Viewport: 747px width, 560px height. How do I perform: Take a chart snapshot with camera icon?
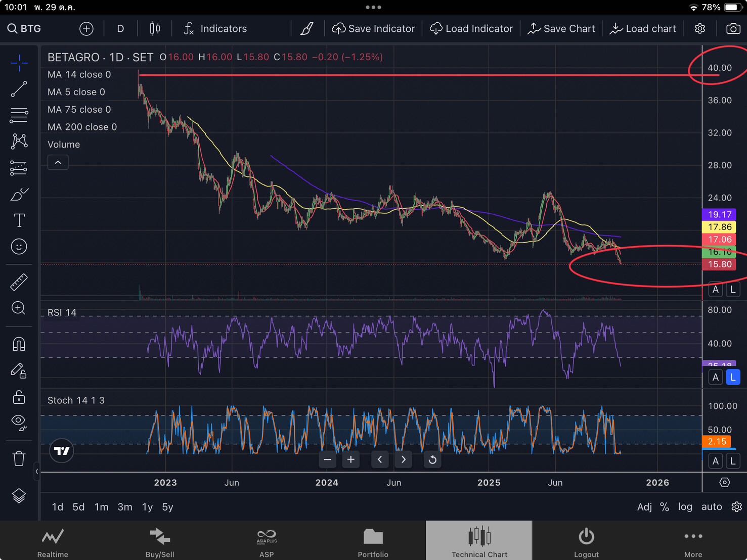point(733,29)
